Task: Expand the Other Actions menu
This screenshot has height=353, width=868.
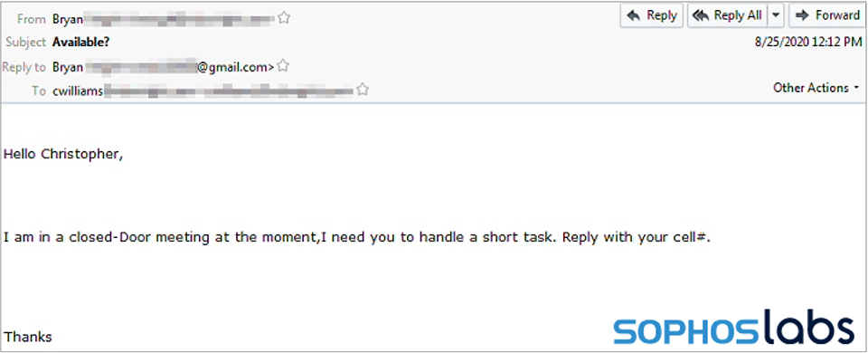Action: [816, 88]
